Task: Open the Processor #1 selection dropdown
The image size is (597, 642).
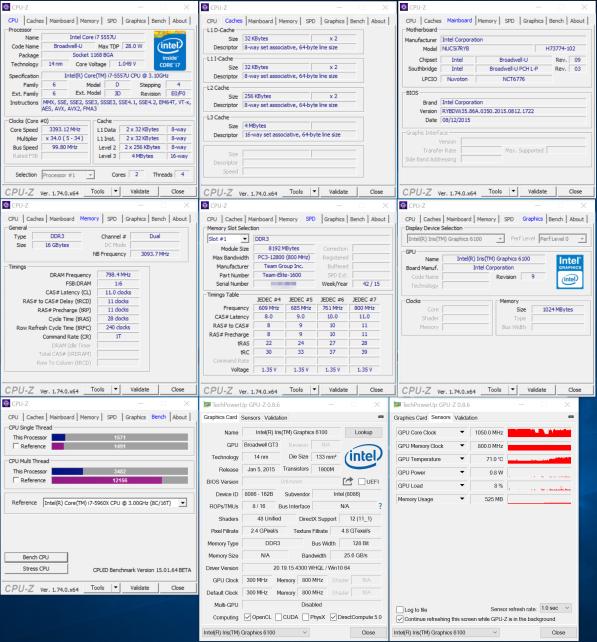Action: tap(68, 175)
